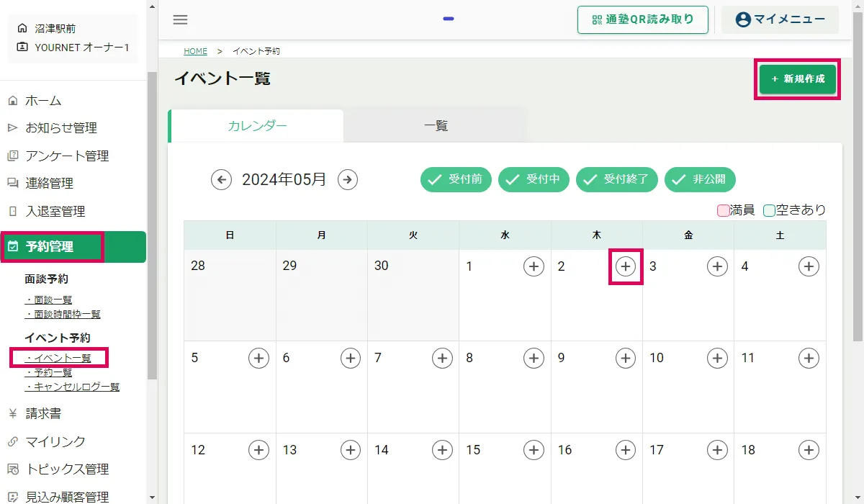
Task: Click the 土 weekday column header
Action: [780, 235]
